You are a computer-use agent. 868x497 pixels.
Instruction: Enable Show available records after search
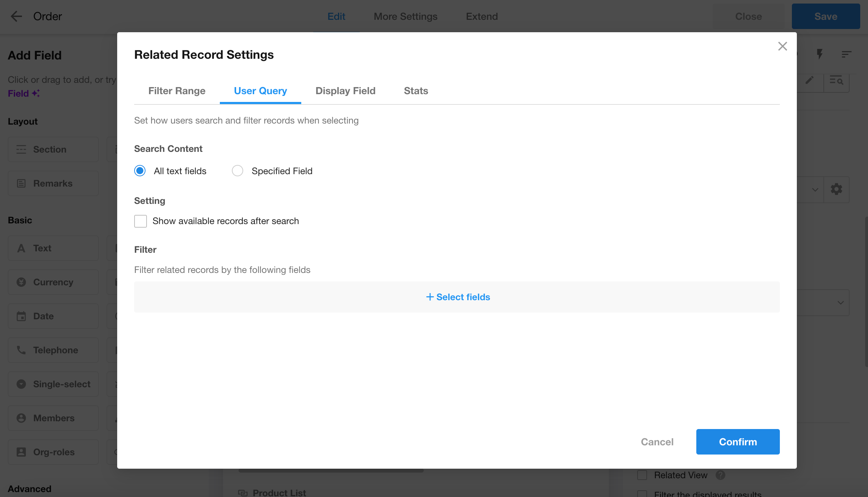[x=141, y=221]
